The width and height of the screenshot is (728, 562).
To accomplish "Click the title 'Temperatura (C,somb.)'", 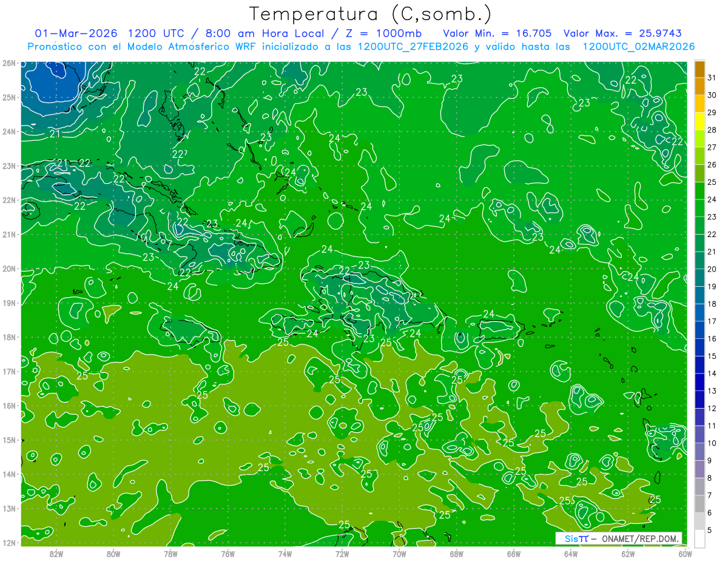I will point(370,15).
